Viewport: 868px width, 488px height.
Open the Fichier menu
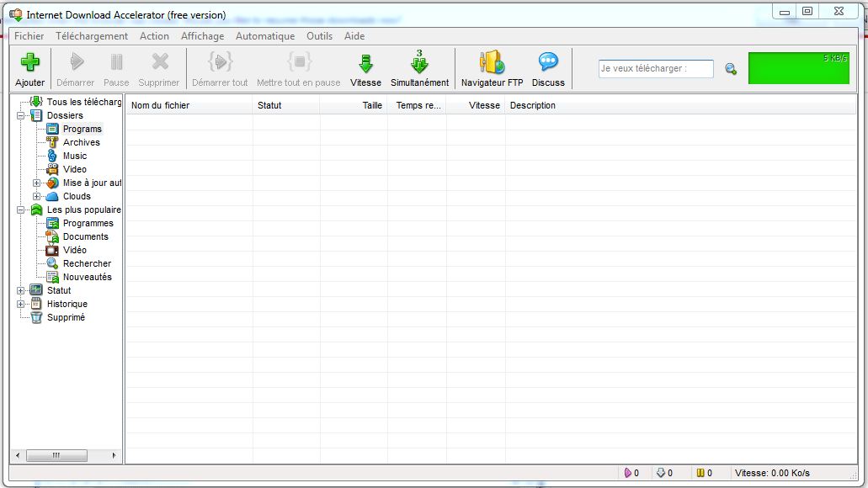tap(29, 36)
